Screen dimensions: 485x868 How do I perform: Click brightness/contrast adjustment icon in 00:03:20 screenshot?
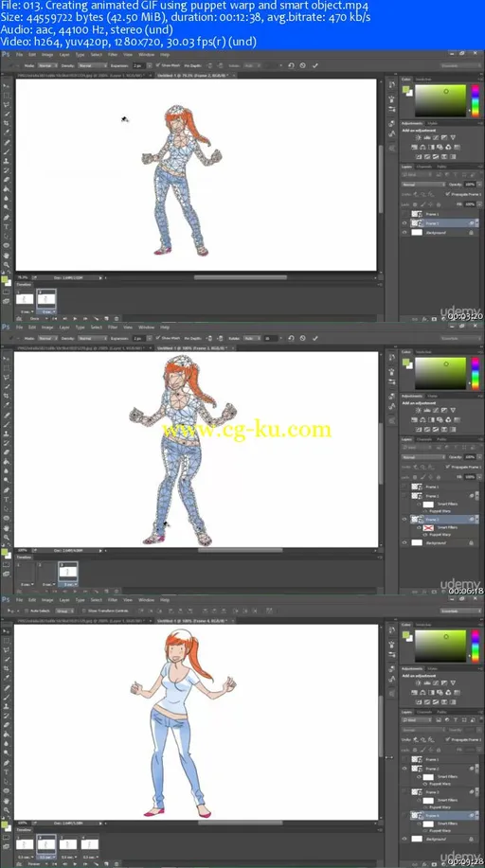coord(418,138)
